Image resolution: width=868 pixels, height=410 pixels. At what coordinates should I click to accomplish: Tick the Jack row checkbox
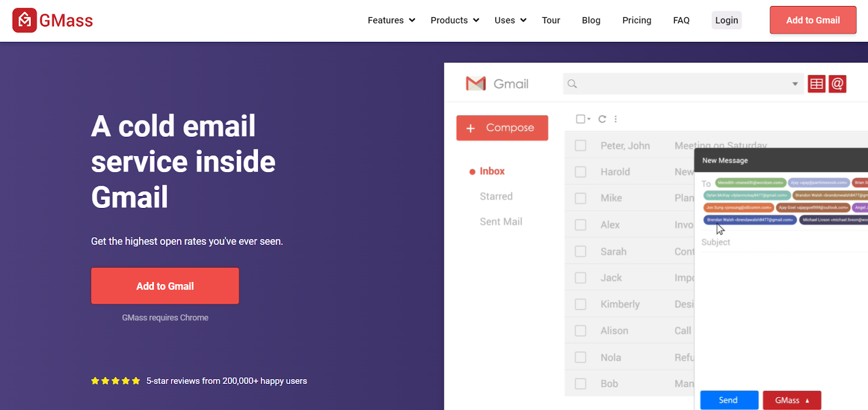pos(580,277)
